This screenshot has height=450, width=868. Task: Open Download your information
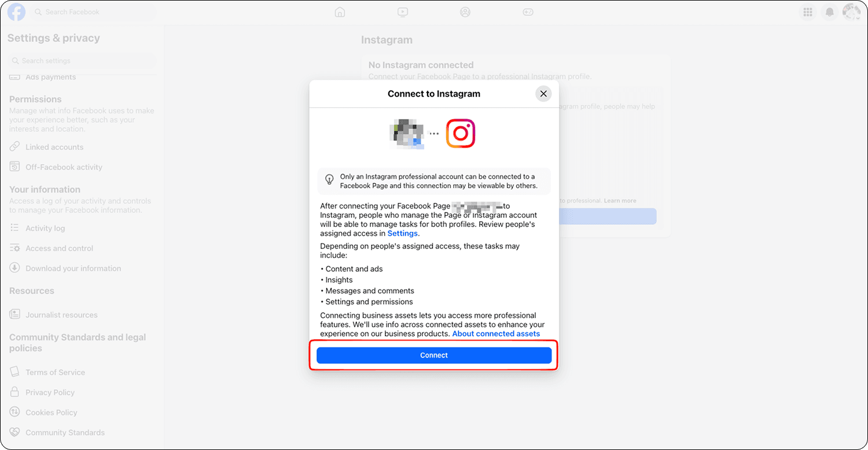click(73, 269)
